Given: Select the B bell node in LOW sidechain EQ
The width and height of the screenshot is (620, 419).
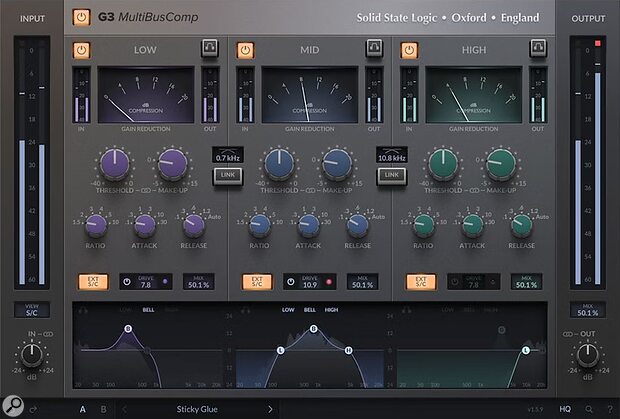Looking at the screenshot, I should coord(128,328).
